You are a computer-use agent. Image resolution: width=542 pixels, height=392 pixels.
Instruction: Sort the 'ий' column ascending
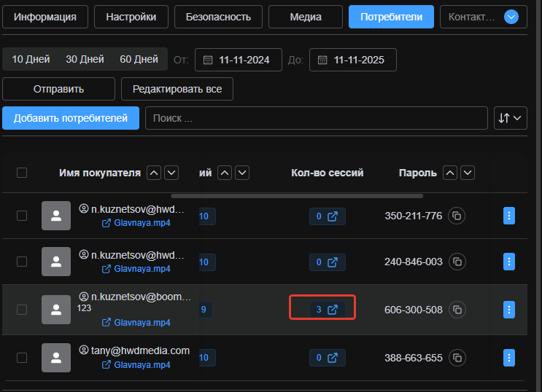point(225,173)
